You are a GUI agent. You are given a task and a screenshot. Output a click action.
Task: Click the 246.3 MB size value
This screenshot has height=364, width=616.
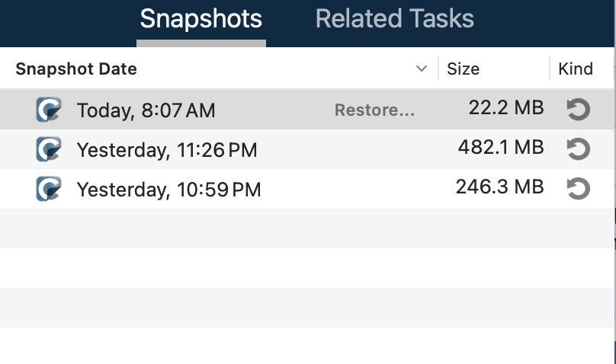coord(499,187)
